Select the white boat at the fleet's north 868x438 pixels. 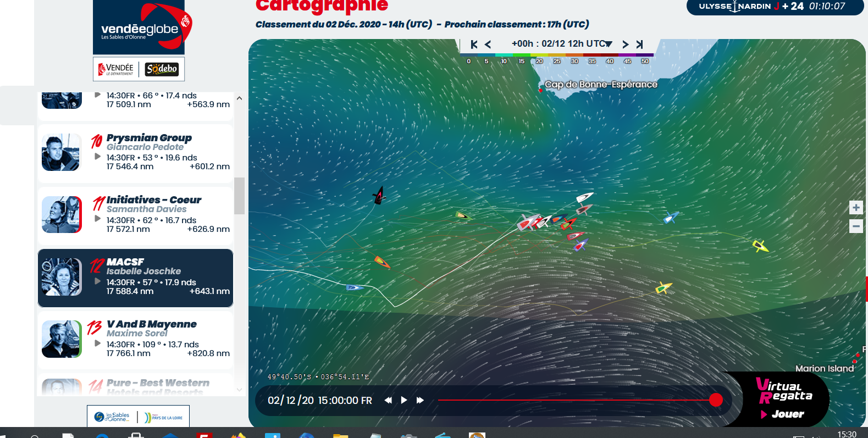point(584,197)
